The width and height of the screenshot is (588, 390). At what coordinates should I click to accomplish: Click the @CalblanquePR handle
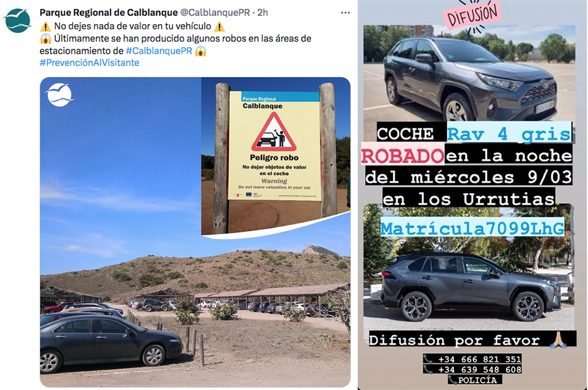[215, 12]
